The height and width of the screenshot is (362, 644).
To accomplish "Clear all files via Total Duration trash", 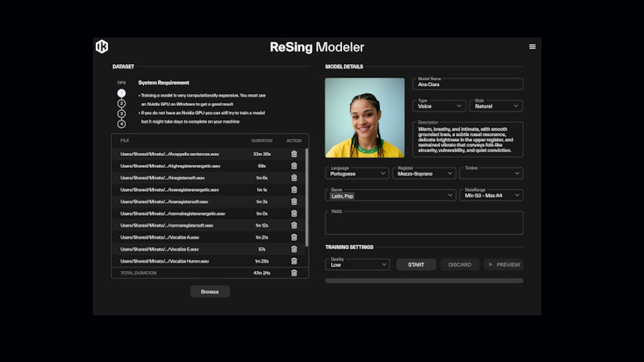I will 294,273.
